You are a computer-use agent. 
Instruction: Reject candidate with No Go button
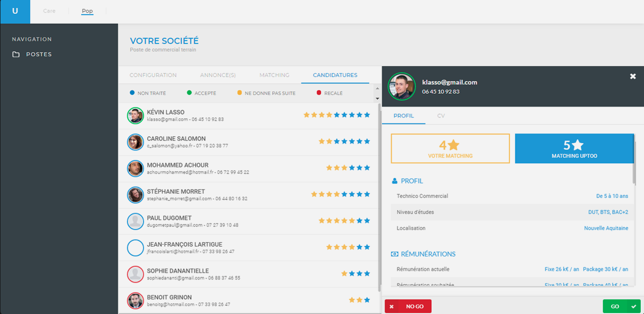tap(408, 306)
